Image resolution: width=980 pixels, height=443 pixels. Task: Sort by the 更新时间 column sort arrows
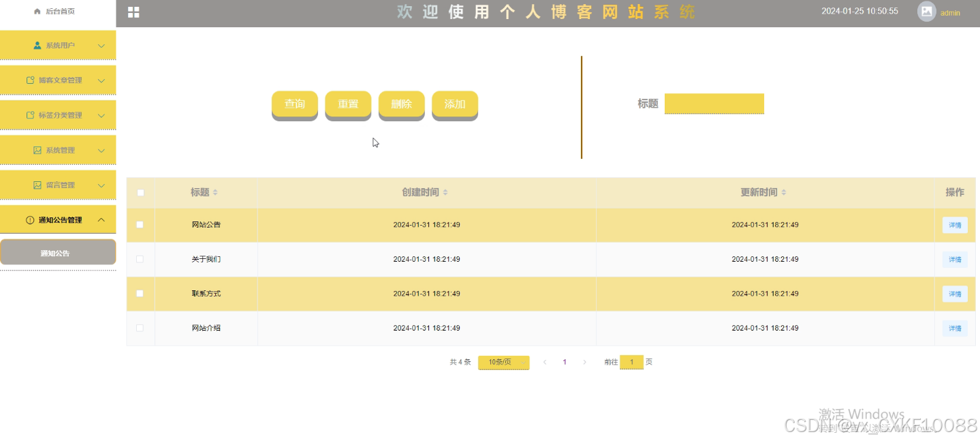click(784, 193)
